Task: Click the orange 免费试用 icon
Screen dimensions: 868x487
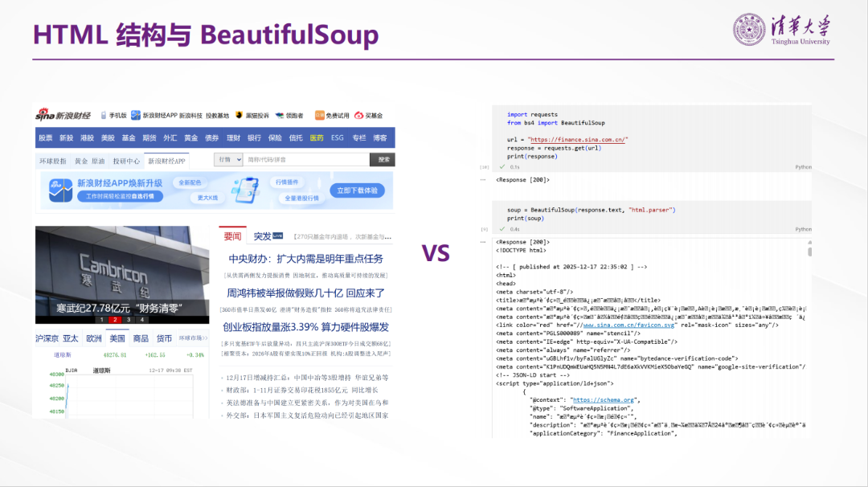Action: coord(319,115)
